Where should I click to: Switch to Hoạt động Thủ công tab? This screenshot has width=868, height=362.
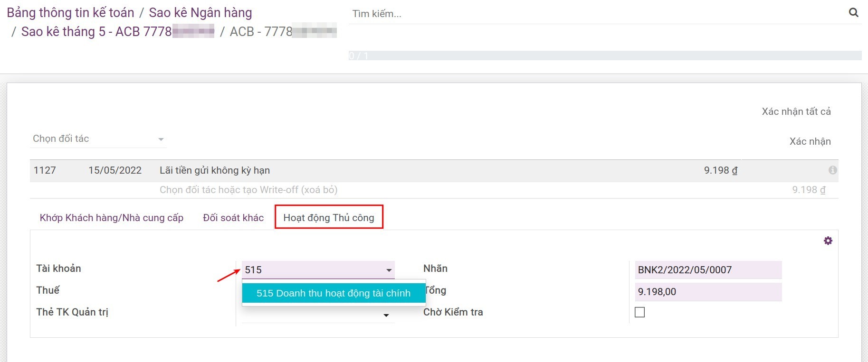(328, 218)
